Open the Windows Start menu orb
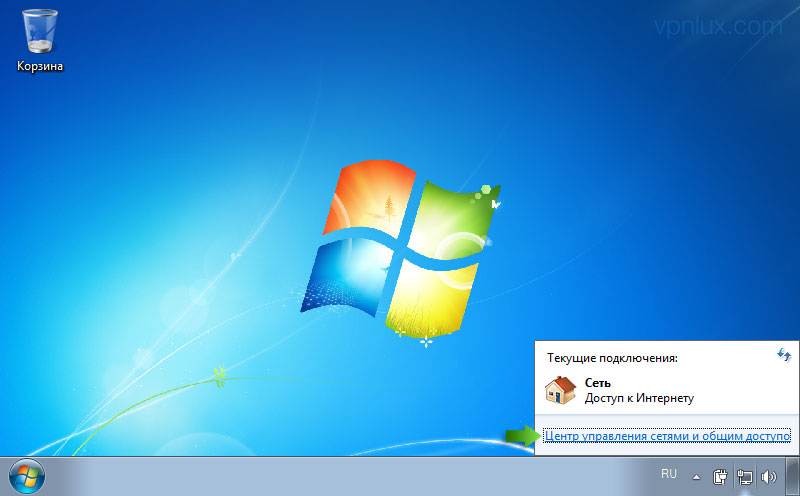This screenshot has width=800, height=496. click(27, 477)
